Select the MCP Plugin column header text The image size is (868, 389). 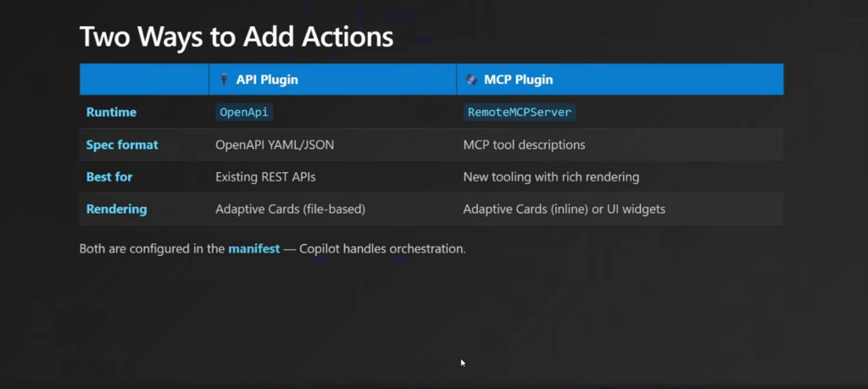pos(518,80)
